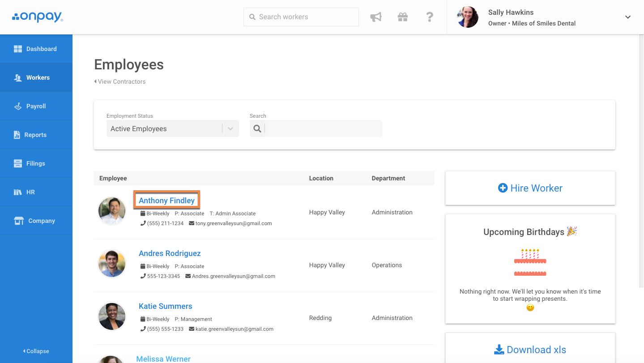The height and width of the screenshot is (363, 644).
Task: Click the Employee column header
Action: [113, 178]
